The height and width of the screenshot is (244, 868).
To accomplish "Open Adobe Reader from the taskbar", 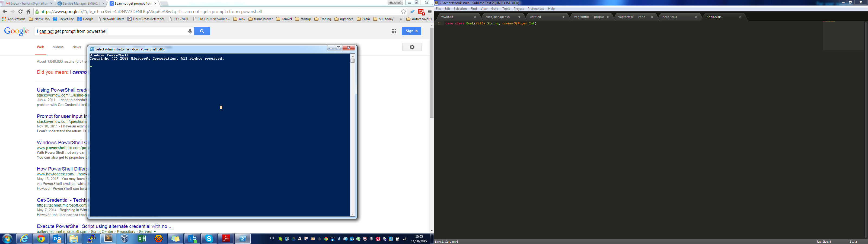I will 226,239.
